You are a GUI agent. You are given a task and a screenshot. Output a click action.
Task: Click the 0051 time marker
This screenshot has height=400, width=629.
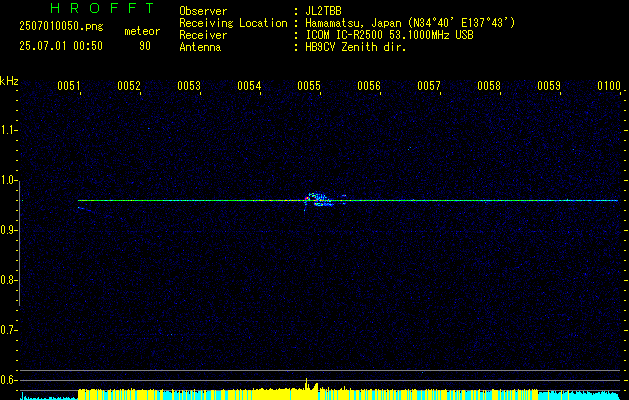tap(69, 86)
